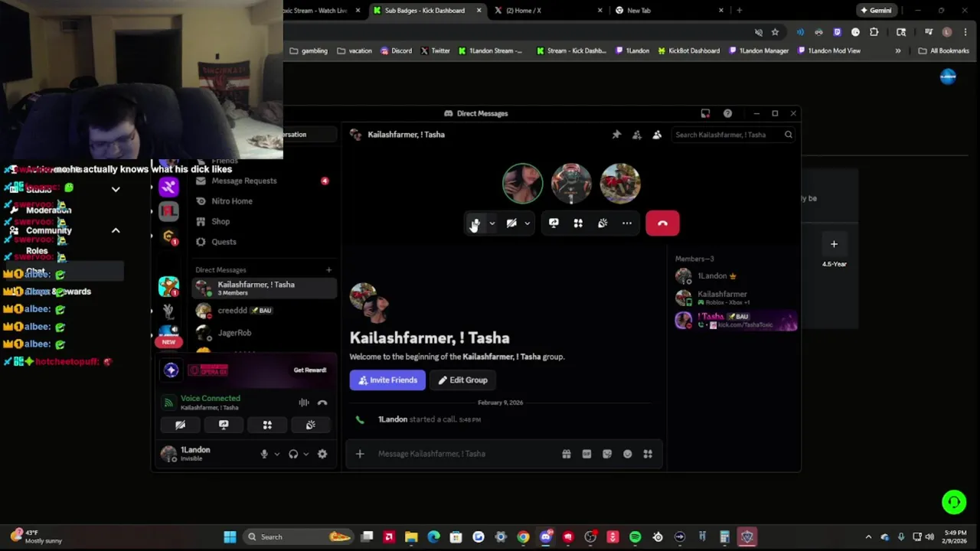
Task: Bookmark this page with the star icon
Action: pyautogui.click(x=775, y=32)
